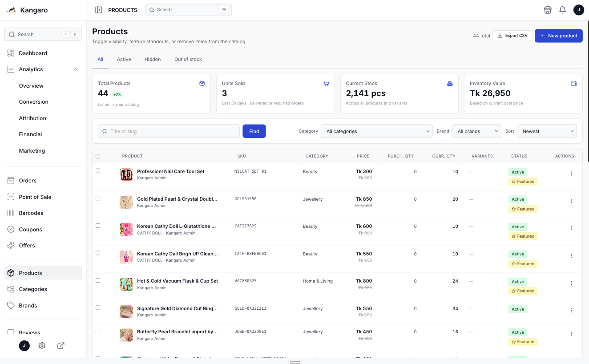
Task: Click SKU text VAC880625
Action: 246,281
